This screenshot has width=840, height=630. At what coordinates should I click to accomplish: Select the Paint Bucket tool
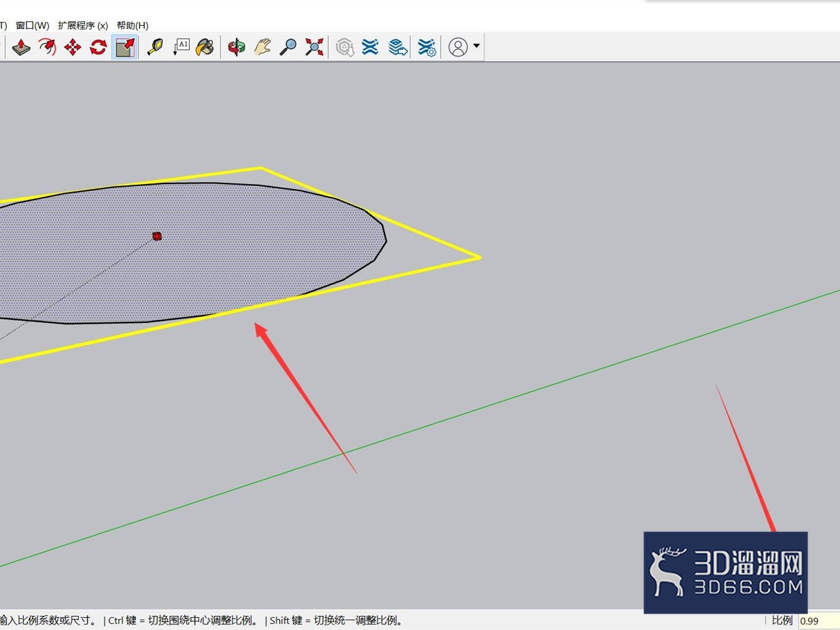(x=206, y=47)
